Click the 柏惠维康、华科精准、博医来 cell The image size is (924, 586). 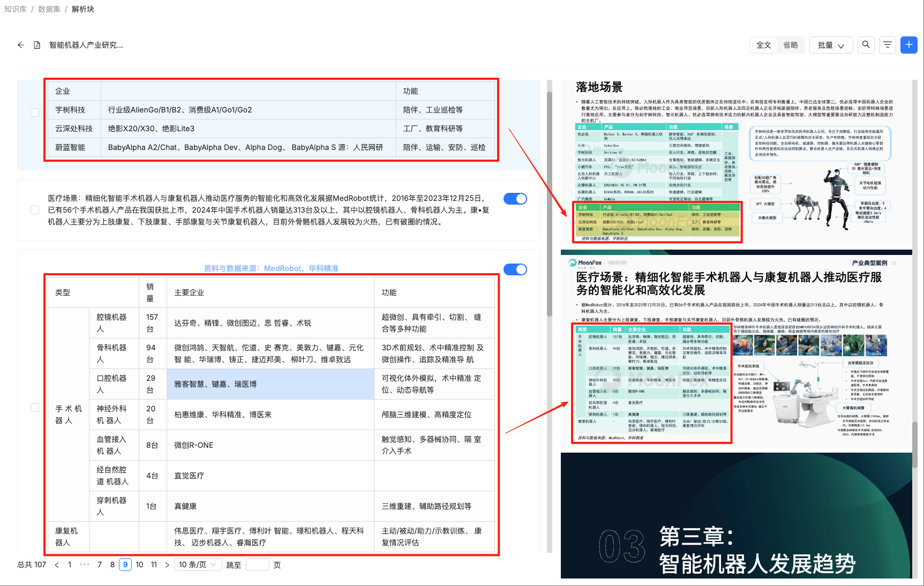(271, 415)
